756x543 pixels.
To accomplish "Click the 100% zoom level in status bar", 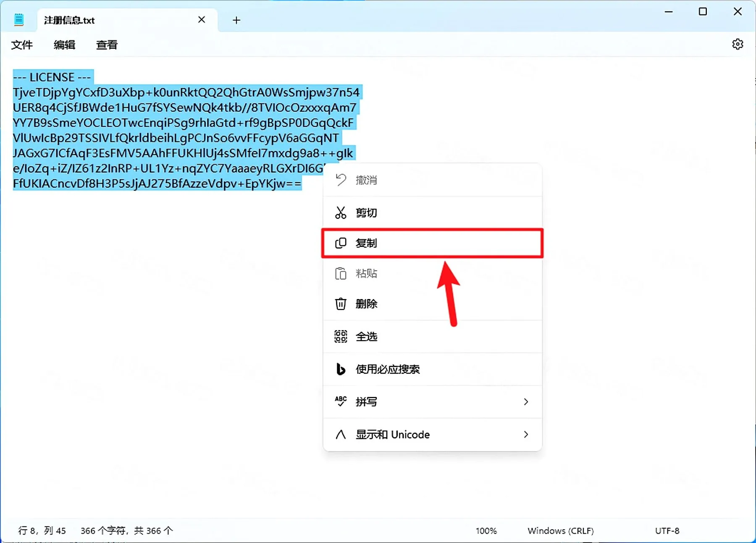I will (x=486, y=531).
